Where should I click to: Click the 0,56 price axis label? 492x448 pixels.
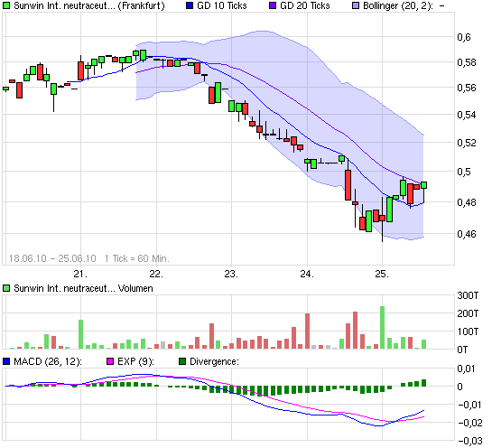point(467,88)
